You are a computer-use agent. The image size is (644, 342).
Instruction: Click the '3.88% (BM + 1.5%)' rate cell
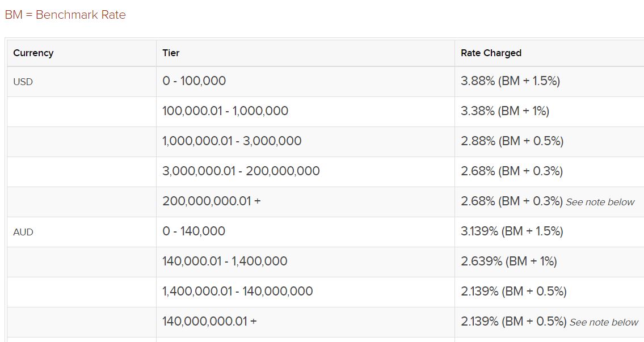pyautogui.click(x=510, y=81)
